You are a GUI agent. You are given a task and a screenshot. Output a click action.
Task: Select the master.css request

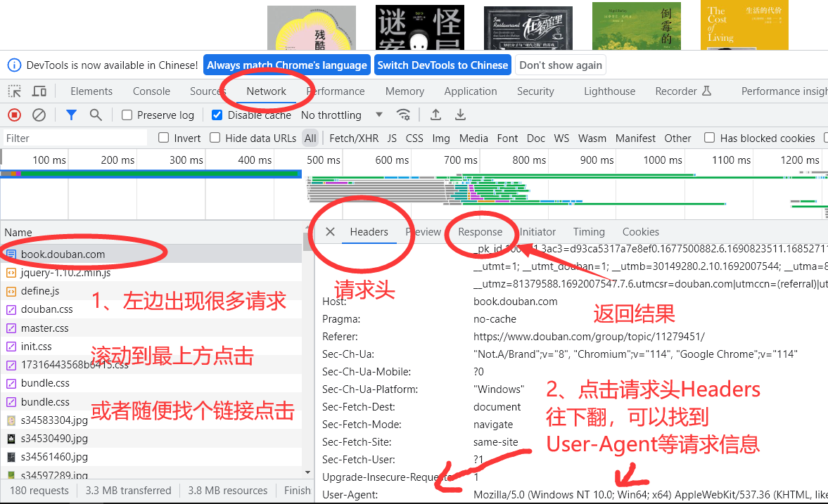pyautogui.click(x=151, y=328)
